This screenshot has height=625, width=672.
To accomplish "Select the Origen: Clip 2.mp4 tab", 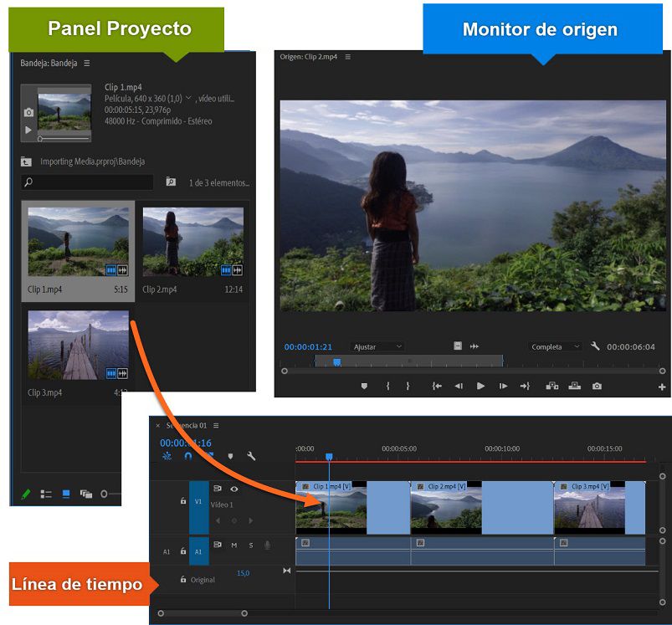I will pyautogui.click(x=309, y=57).
